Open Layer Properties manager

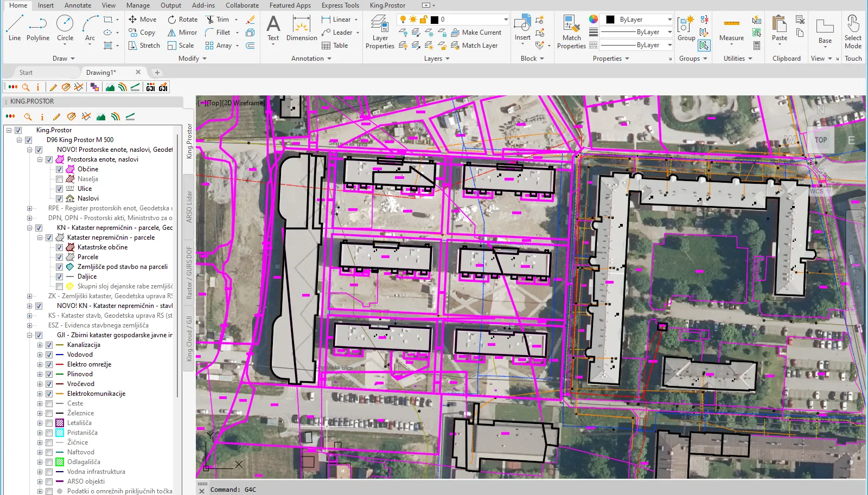coord(380,31)
